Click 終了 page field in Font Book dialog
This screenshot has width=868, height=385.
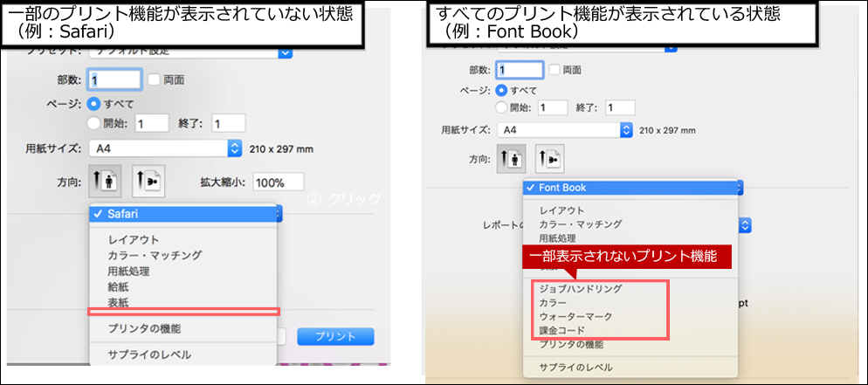pyautogui.click(x=620, y=107)
